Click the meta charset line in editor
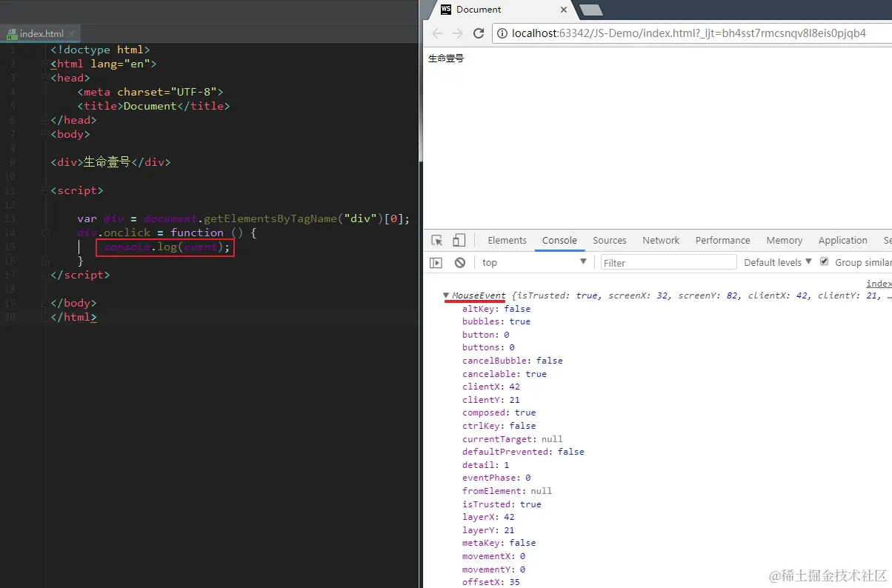 tap(150, 92)
